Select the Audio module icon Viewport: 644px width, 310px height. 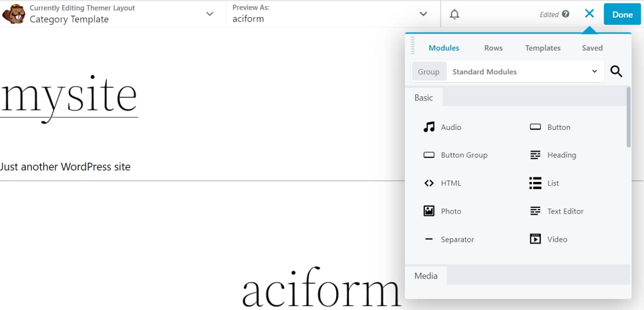[x=429, y=127]
